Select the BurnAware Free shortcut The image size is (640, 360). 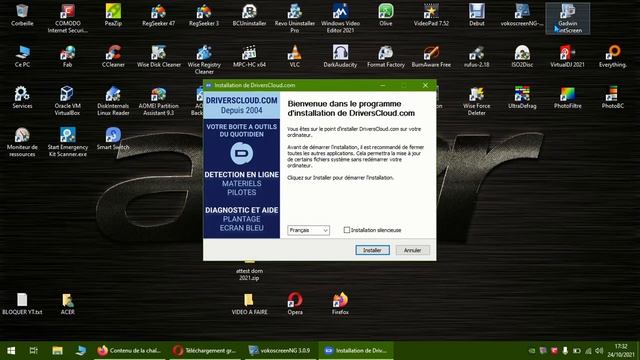tap(431, 56)
